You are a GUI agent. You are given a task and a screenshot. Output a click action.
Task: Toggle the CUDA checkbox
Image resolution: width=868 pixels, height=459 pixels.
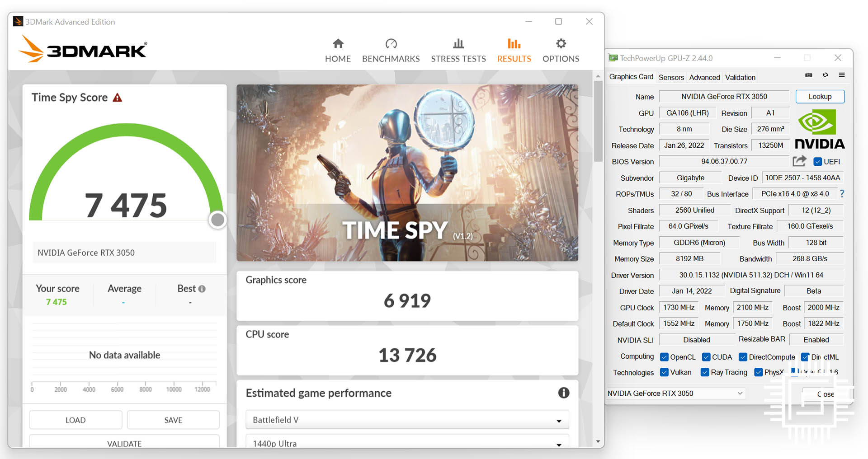[x=706, y=357]
